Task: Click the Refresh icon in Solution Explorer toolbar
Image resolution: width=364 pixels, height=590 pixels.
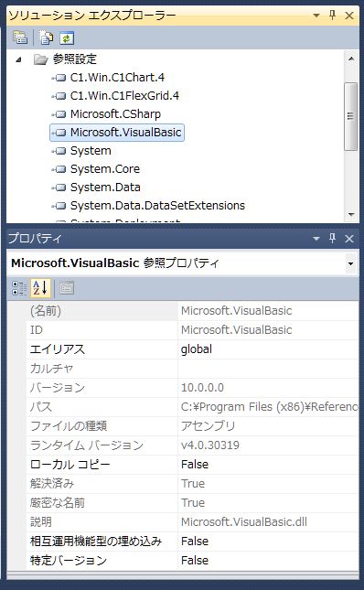Action: point(67,38)
